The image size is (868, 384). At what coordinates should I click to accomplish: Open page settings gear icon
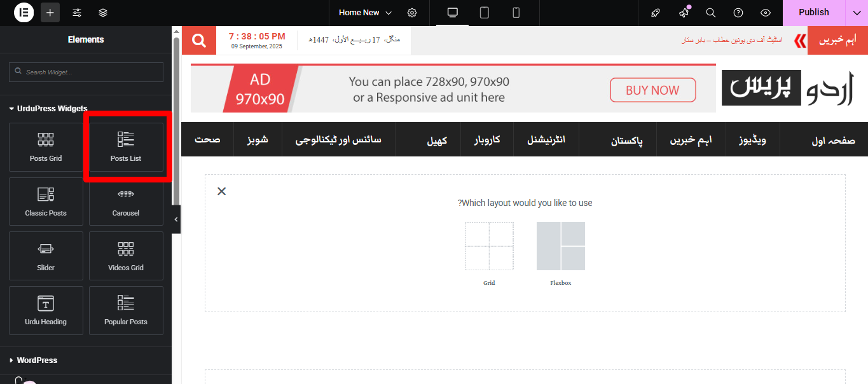[412, 13]
